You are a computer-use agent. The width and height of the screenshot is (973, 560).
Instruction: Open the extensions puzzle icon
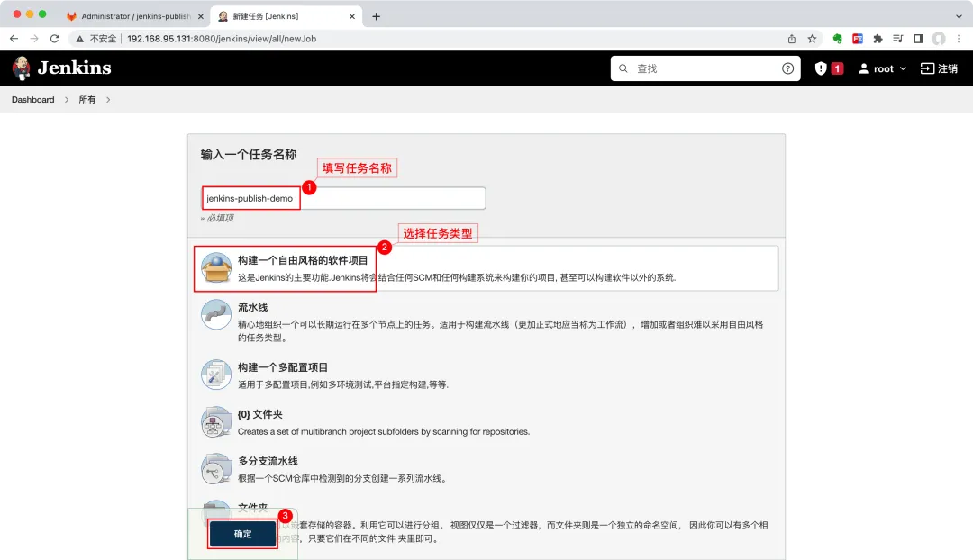pyautogui.click(x=878, y=39)
